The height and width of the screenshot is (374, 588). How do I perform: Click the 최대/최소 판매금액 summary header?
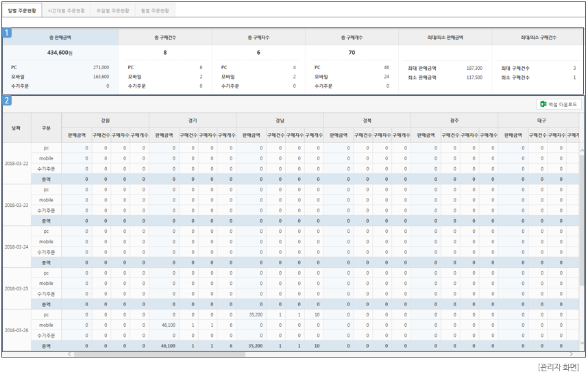(x=445, y=37)
